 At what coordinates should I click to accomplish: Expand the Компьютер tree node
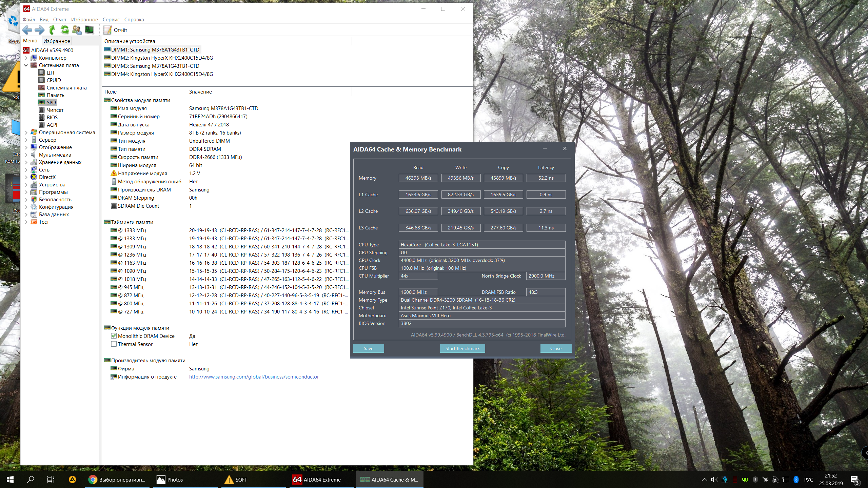tap(26, 58)
